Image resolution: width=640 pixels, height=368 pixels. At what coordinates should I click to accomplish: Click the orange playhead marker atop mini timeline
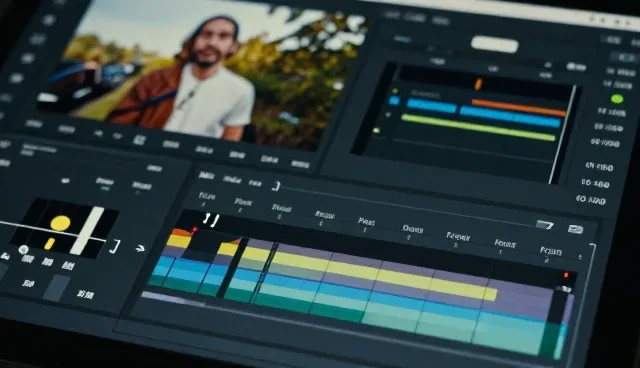coord(478,84)
